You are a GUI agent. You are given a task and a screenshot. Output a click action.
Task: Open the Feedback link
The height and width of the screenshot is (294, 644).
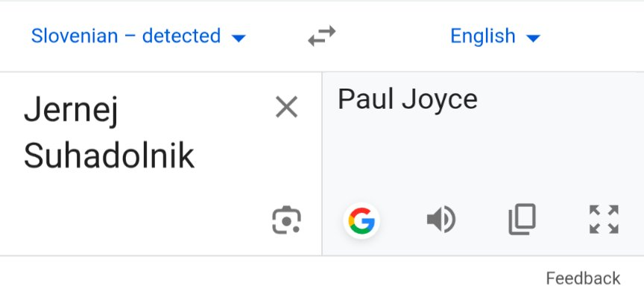(x=583, y=278)
